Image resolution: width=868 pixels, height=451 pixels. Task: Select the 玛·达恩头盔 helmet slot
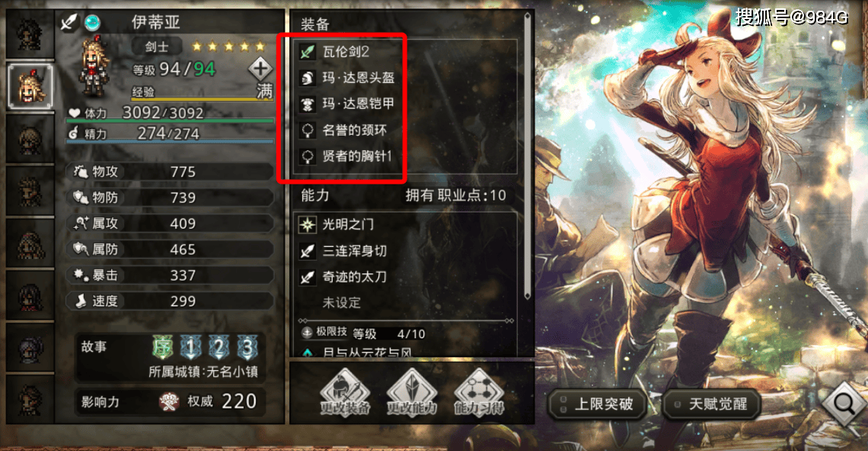coord(407,78)
